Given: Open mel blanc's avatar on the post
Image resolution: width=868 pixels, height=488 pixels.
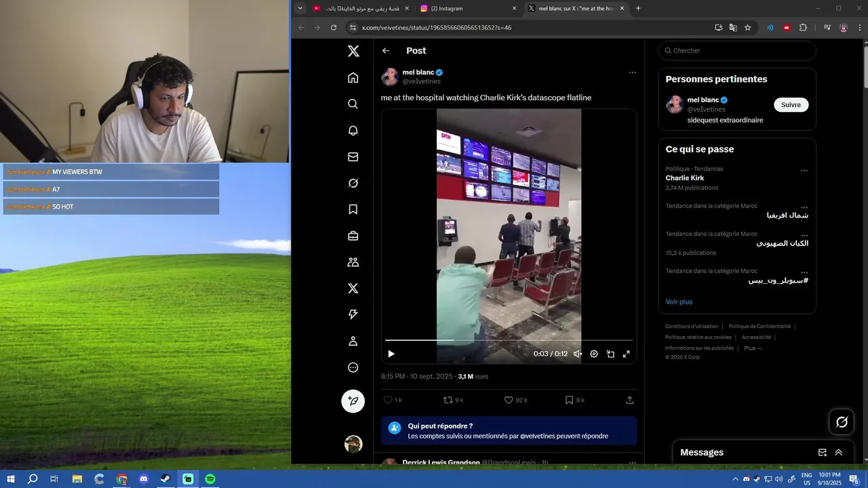Looking at the screenshot, I should coord(390,77).
